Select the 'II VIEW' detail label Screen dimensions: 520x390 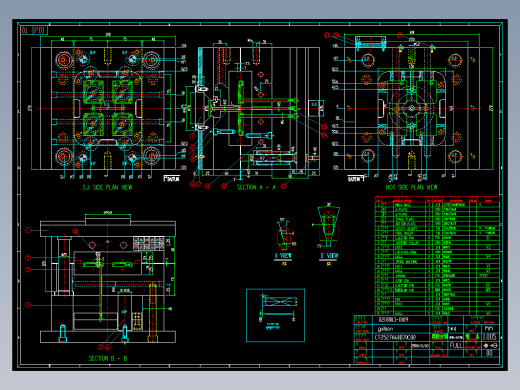(x=329, y=256)
